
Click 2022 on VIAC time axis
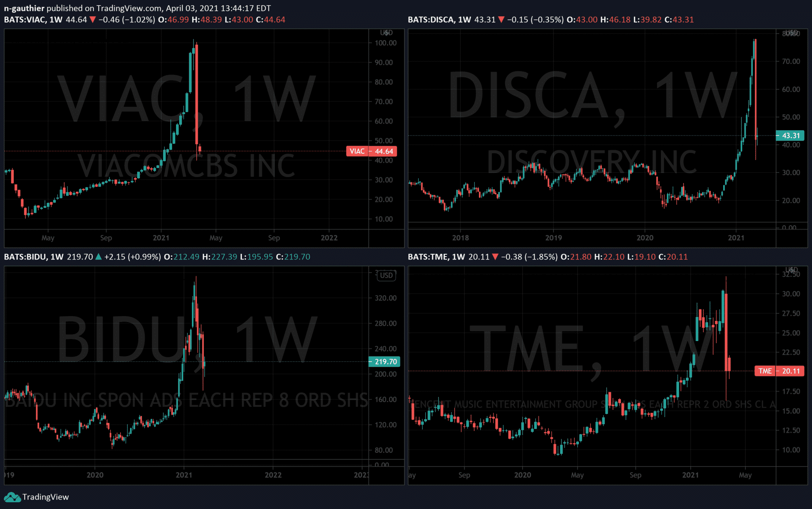329,238
